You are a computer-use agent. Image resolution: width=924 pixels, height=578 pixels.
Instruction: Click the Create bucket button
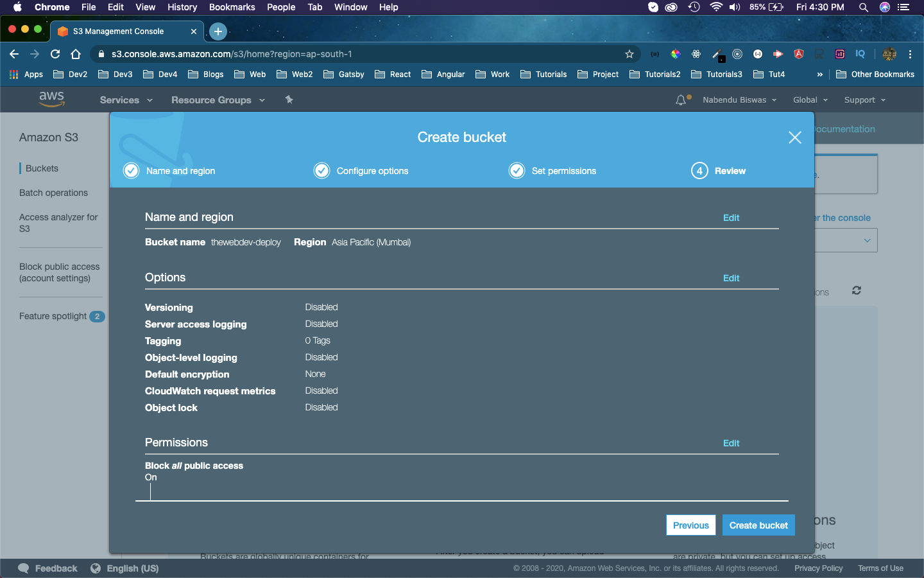tap(758, 525)
